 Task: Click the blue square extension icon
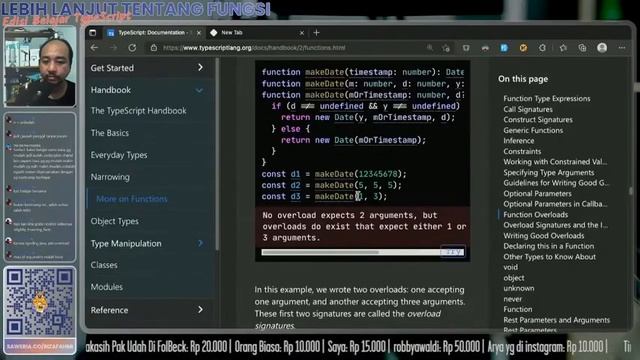504,48
